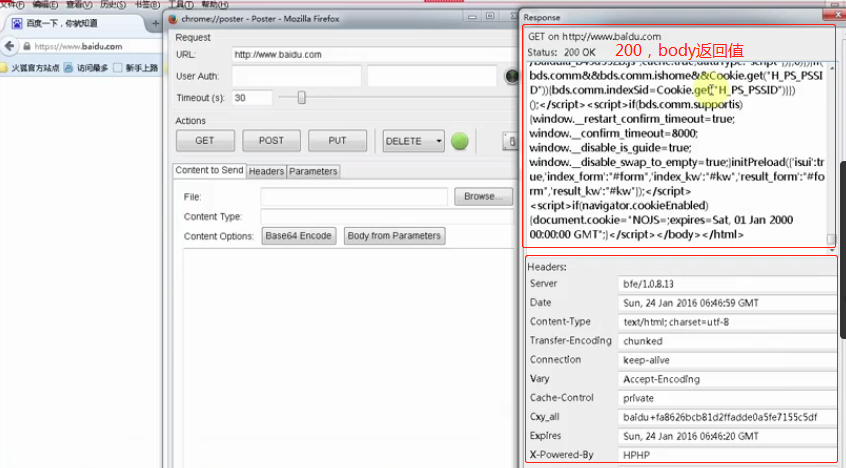
Task: Click Body from Parameters button
Action: pyautogui.click(x=394, y=236)
